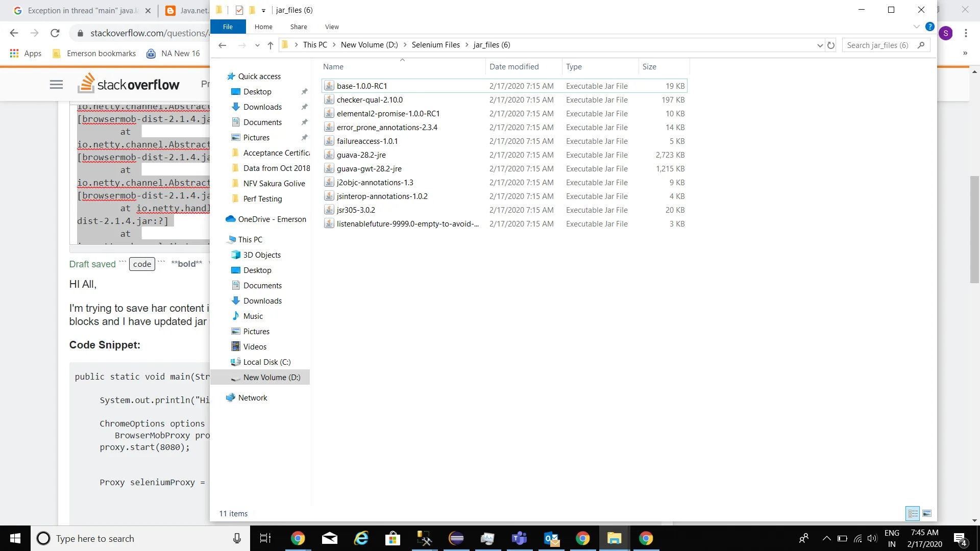Sort files by Date modified column
This screenshot has height=551, width=980.
514,67
